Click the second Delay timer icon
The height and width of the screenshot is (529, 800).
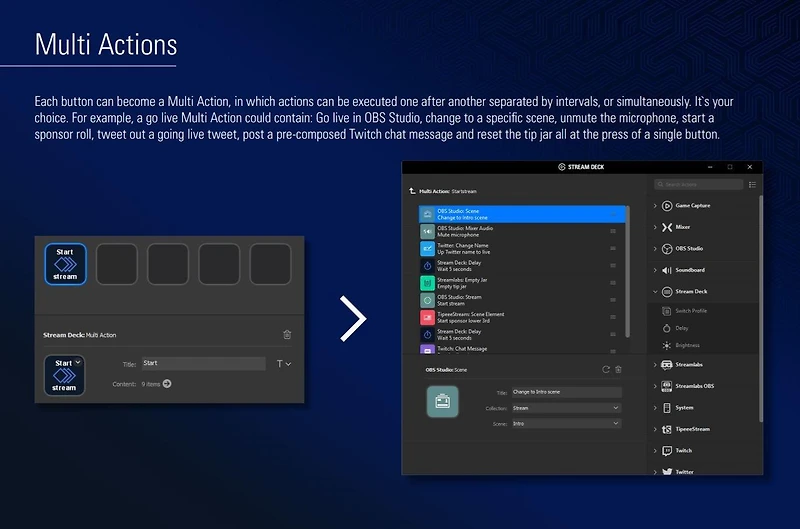[428, 335]
